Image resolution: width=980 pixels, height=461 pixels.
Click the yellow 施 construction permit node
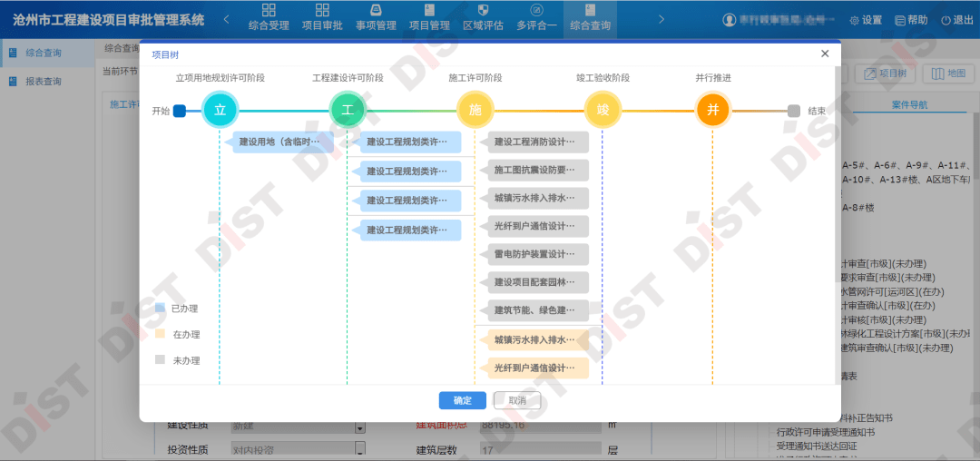(475, 111)
